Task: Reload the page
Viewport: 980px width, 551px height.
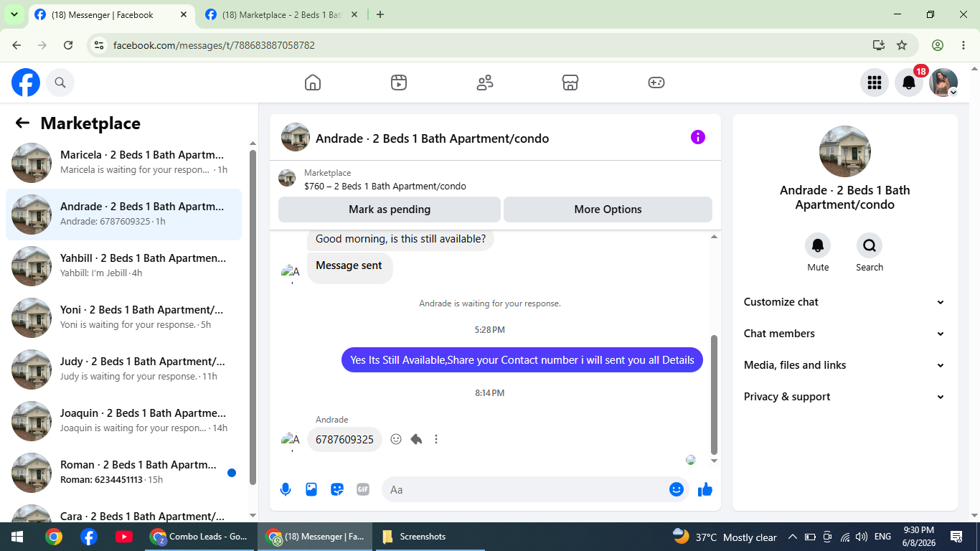Action: (68, 45)
